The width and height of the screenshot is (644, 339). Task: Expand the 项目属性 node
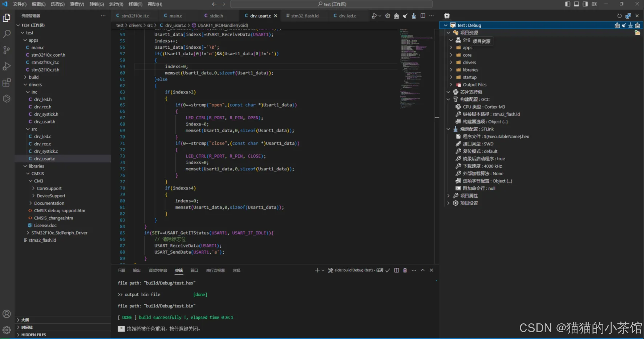(469, 195)
